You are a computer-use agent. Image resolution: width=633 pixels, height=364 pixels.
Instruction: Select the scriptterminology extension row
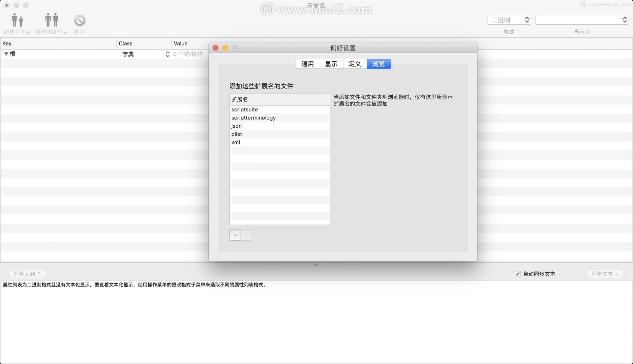[280, 118]
